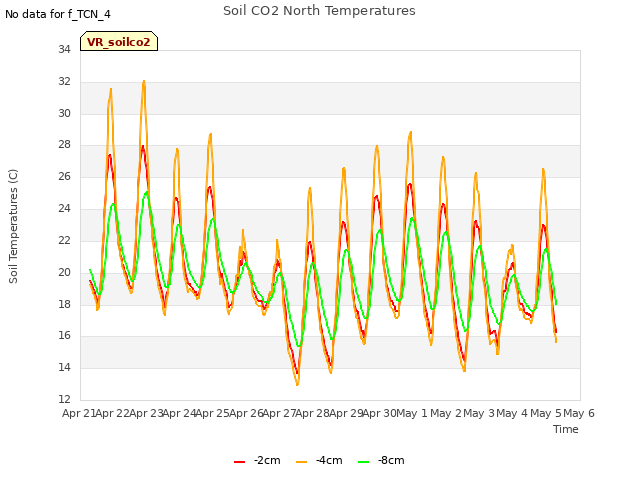
Task: Click the 14 y-axis tick label
Action: [x=64, y=367]
